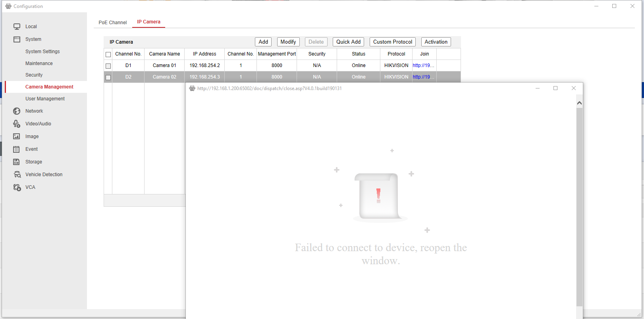The width and height of the screenshot is (644, 319).
Task: Close the popup failed-connection window
Action: click(x=573, y=88)
